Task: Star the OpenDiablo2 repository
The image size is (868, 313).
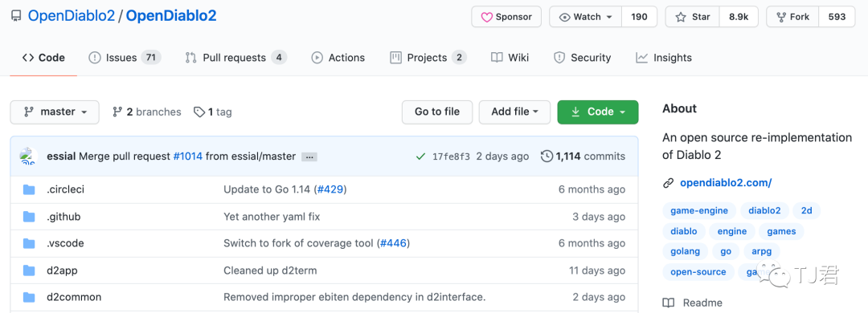Action: click(x=693, y=17)
